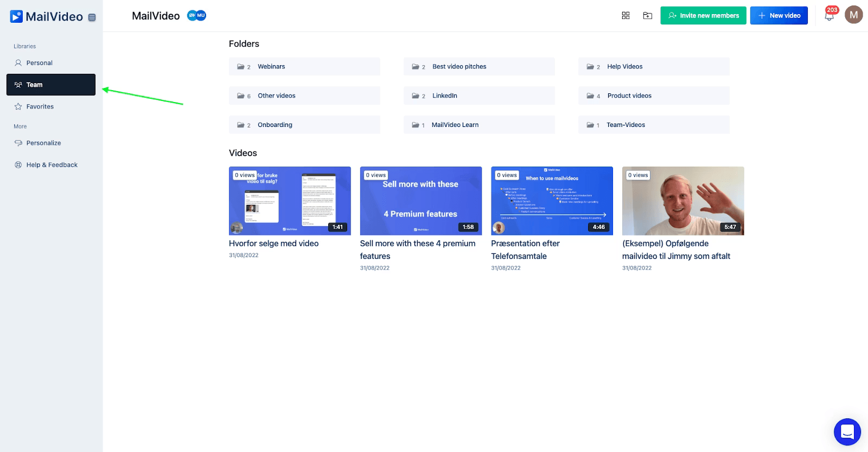The height and width of the screenshot is (452, 868).
Task: Click the 5:47 duration badge
Action: (730, 227)
